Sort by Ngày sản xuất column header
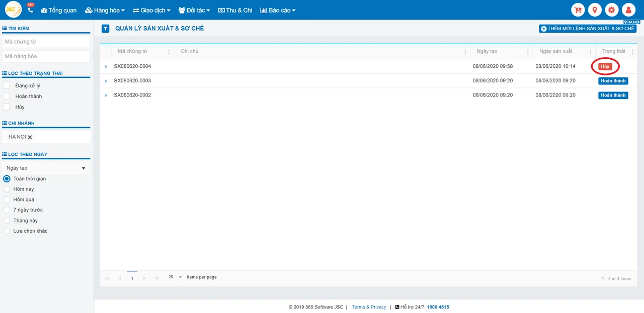The height and width of the screenshot is (313, 644). (556, 51)
